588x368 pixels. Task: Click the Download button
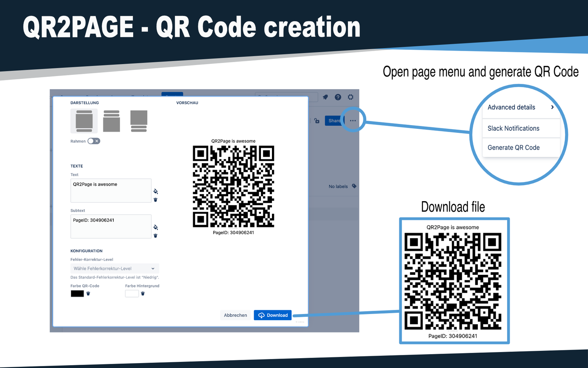click(x=273, y=315)
